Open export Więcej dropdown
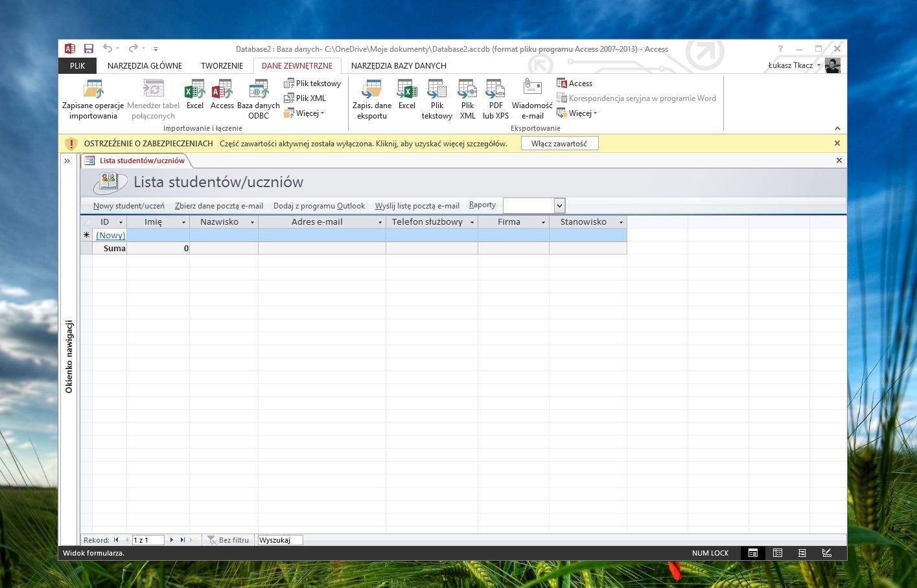 pos(577,113)
